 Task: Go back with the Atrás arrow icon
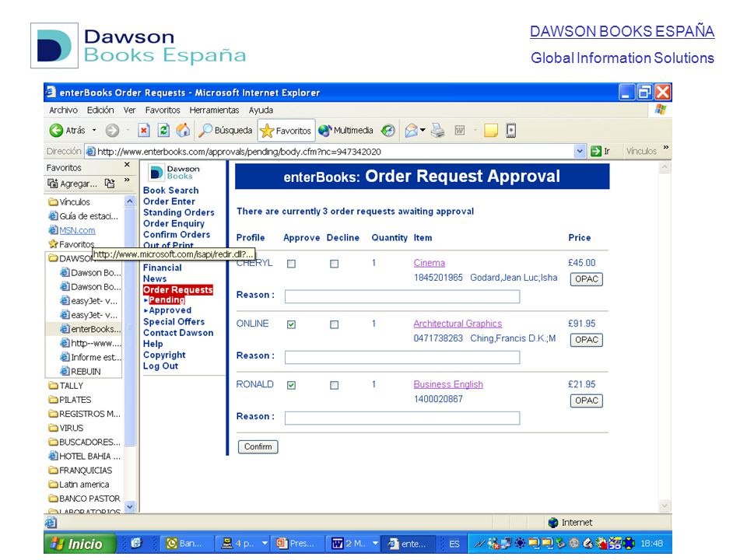[x=56, y=130]
